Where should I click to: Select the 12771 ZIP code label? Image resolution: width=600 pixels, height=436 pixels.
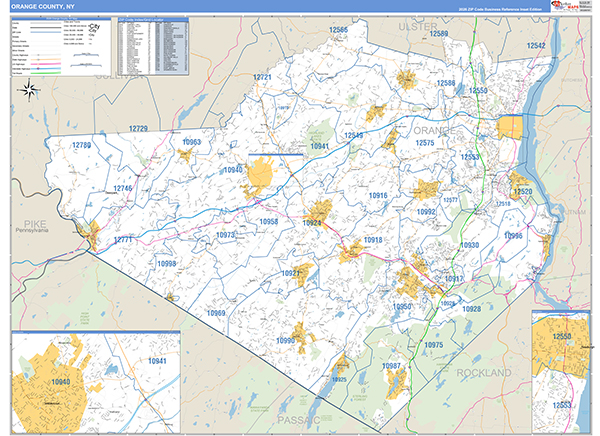(x=122, y=239)
